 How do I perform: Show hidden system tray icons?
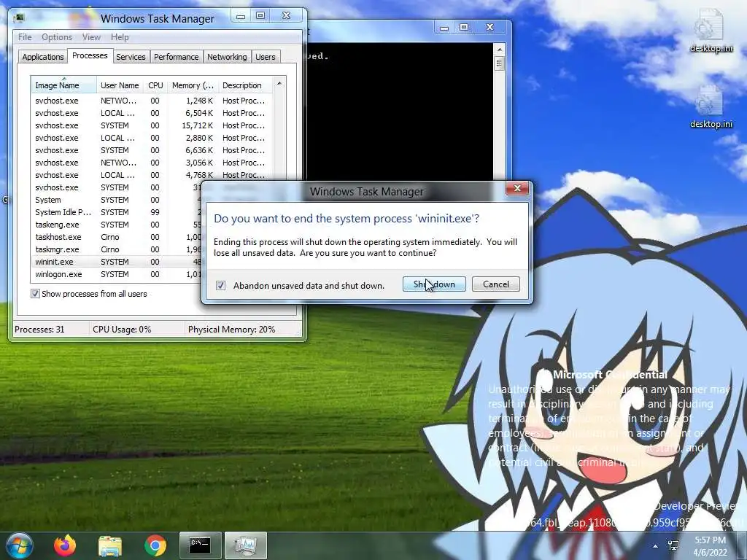(656, 546)
